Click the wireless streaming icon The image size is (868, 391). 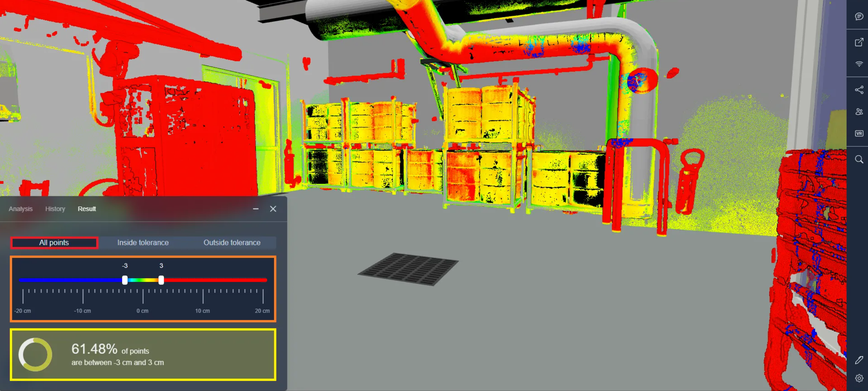[859, 64]
